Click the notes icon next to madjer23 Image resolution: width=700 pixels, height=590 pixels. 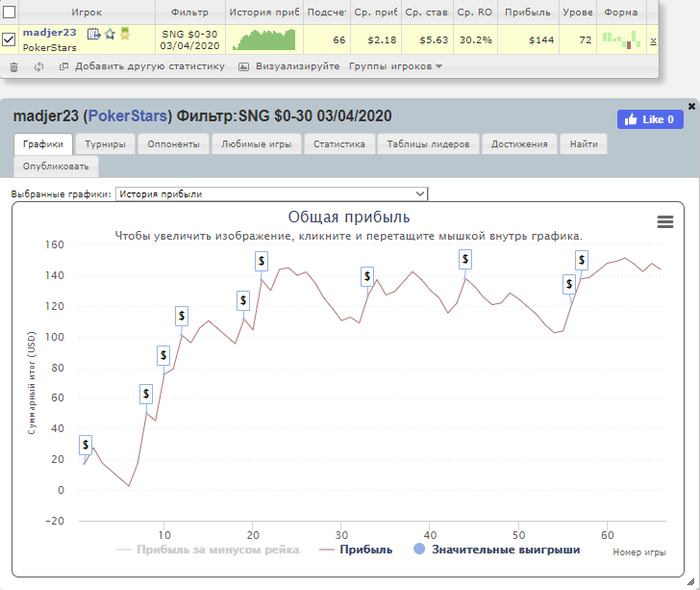click(93, 34)
